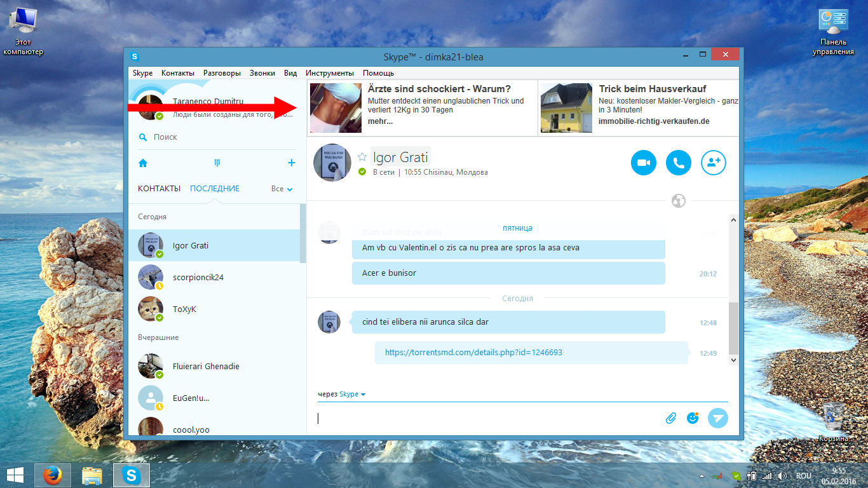Select the ToXyK contact
Viewport: 868px width, 488px height.
coord(214,309)
